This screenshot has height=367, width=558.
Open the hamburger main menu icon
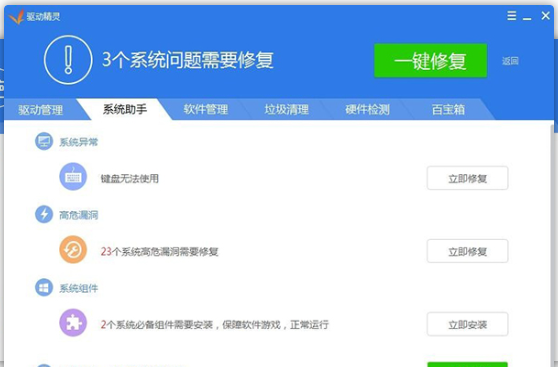(x=512, y=16)
